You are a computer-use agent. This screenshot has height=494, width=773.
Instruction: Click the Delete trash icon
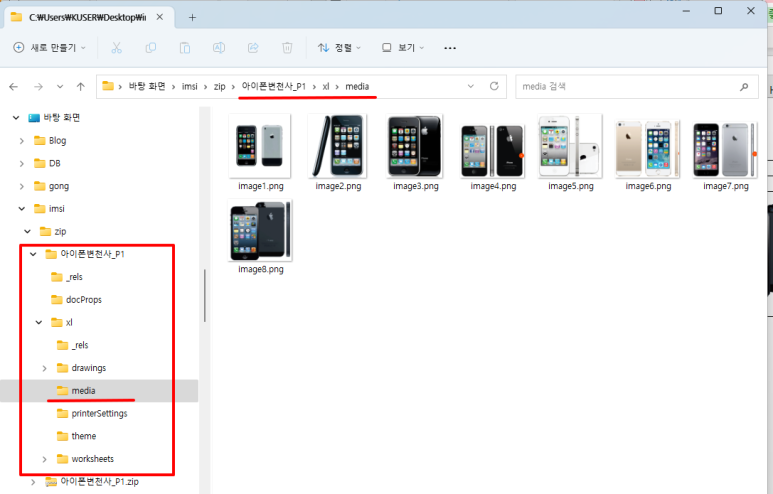click(x=287, y=48)
